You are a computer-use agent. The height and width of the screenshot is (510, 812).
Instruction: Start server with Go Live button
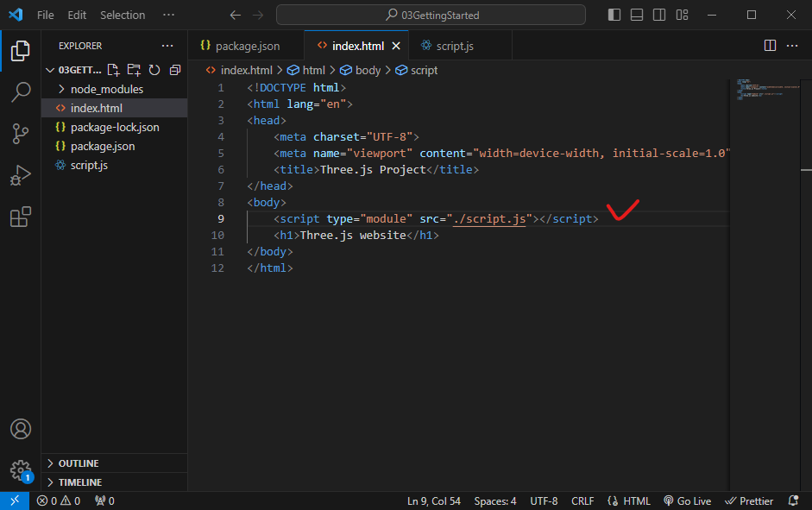[x=687, y=501]
